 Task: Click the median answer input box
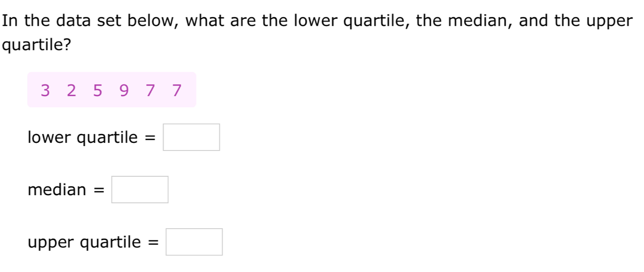coord(140,190)
